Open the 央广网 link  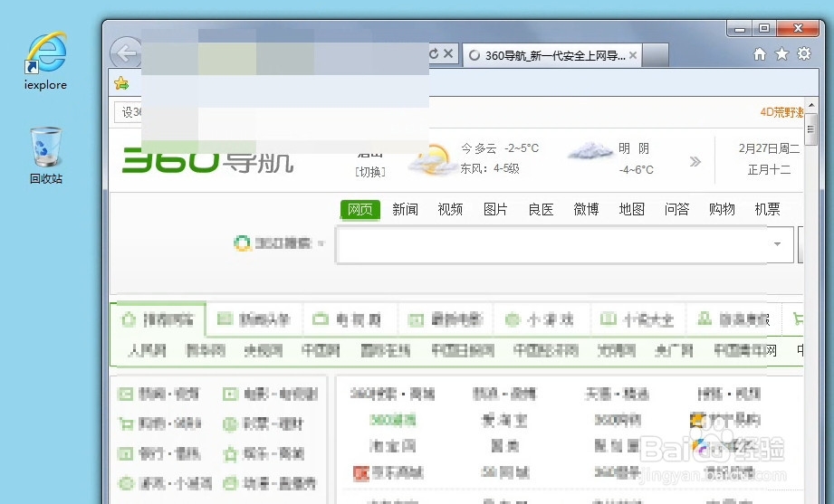[x=674, y=350]
